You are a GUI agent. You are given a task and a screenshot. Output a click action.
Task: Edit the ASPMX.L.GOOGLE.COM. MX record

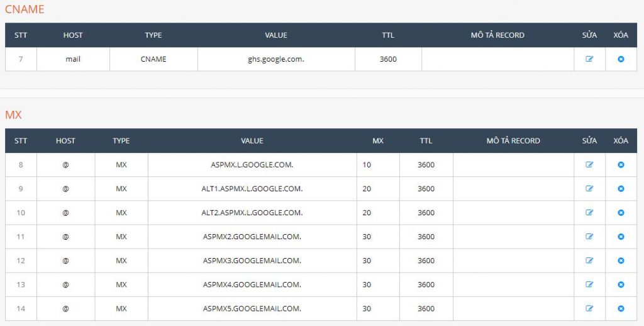click(589, 164)
